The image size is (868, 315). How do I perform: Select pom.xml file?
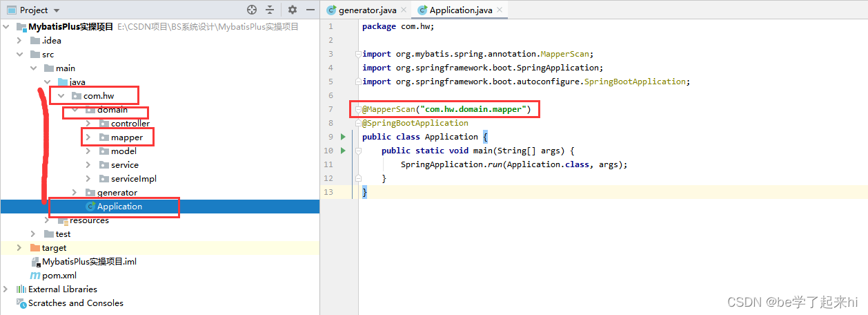coord(58,276)
